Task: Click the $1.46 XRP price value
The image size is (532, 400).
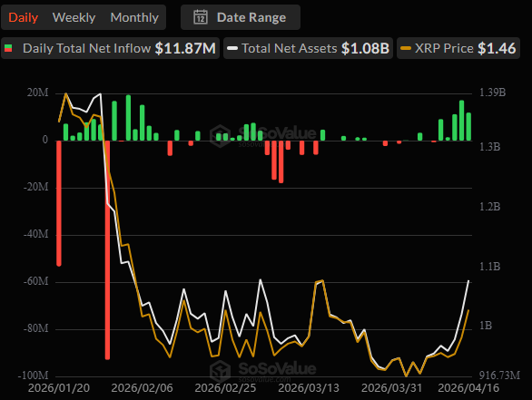Action: 497,48
